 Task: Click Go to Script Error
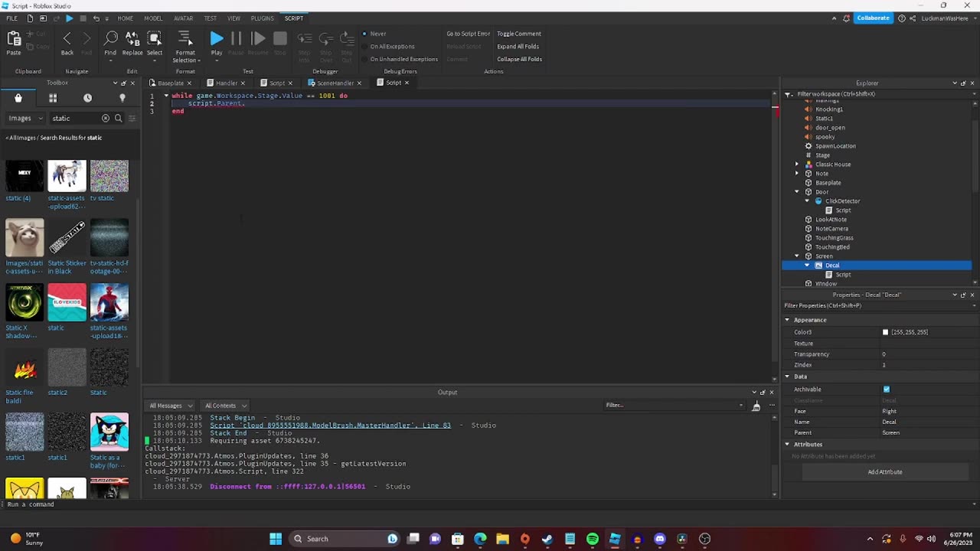pyautogui.click(x=469, y=34)
